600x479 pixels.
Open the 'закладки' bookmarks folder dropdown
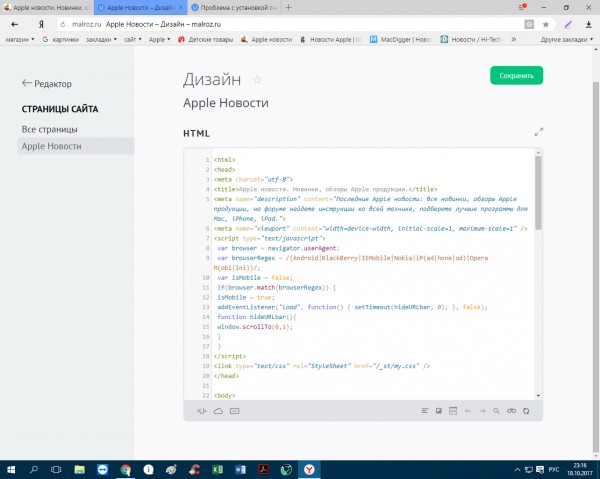point(101,39)
